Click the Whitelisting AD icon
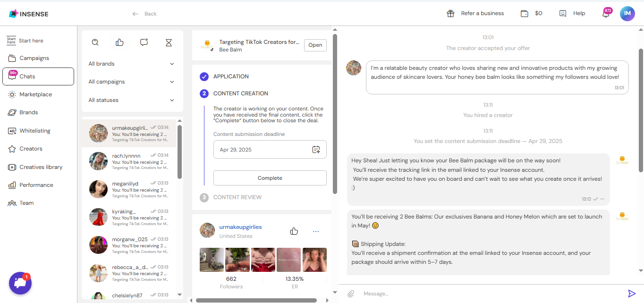 pyautogui.click(x=12, y=131)
